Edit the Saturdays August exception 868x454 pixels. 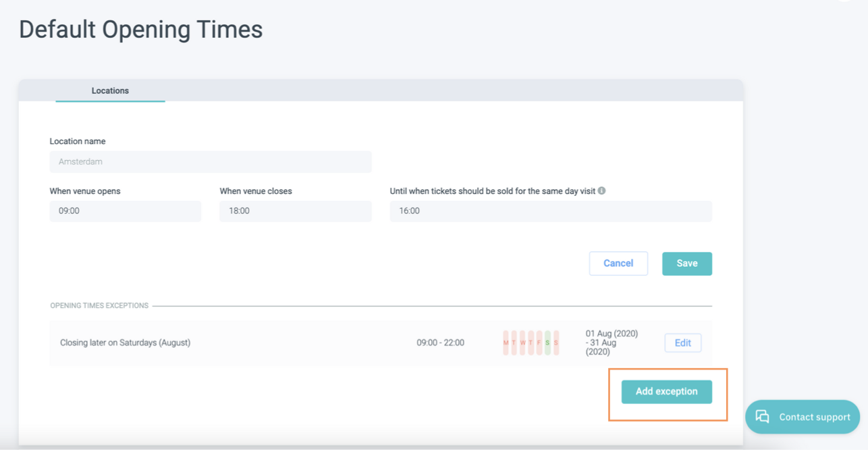pos(682,343)
